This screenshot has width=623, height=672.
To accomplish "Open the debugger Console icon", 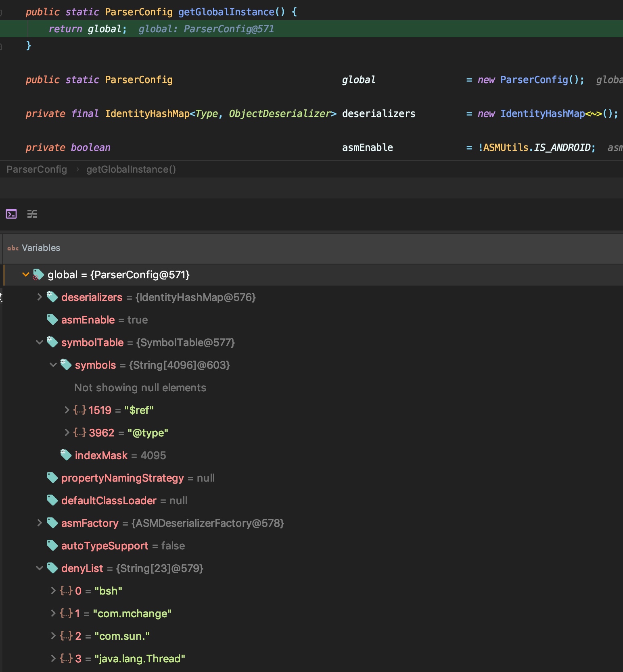I will tap(11, 214).
